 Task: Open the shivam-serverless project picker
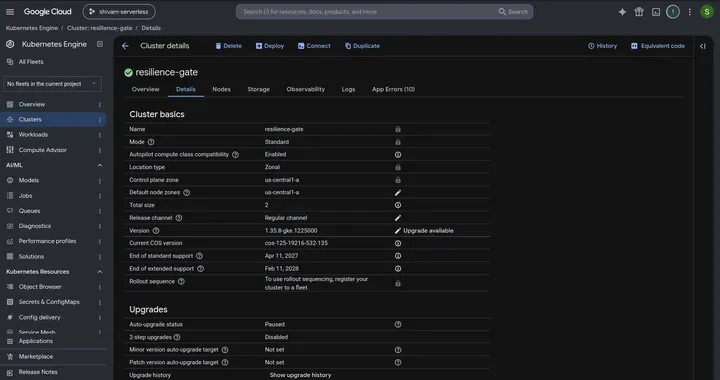coord(119,12)
